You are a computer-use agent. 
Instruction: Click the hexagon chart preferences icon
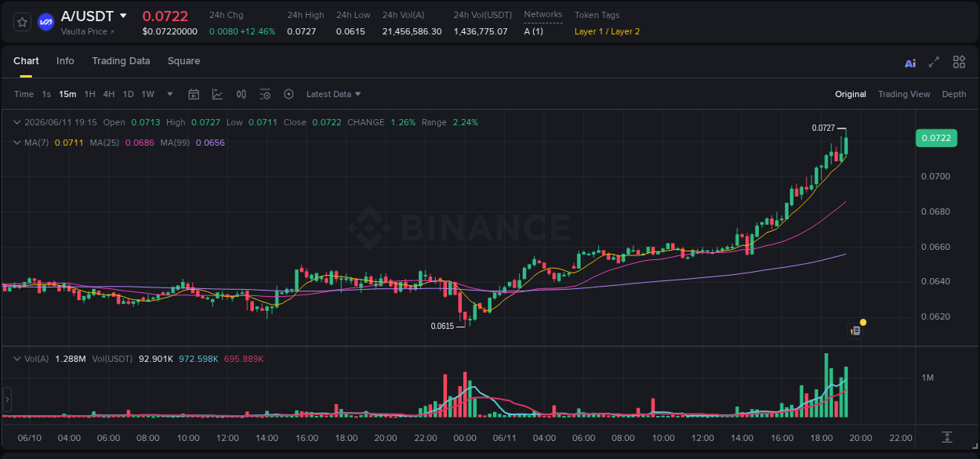pyautogui.click(x=289, y=94)
